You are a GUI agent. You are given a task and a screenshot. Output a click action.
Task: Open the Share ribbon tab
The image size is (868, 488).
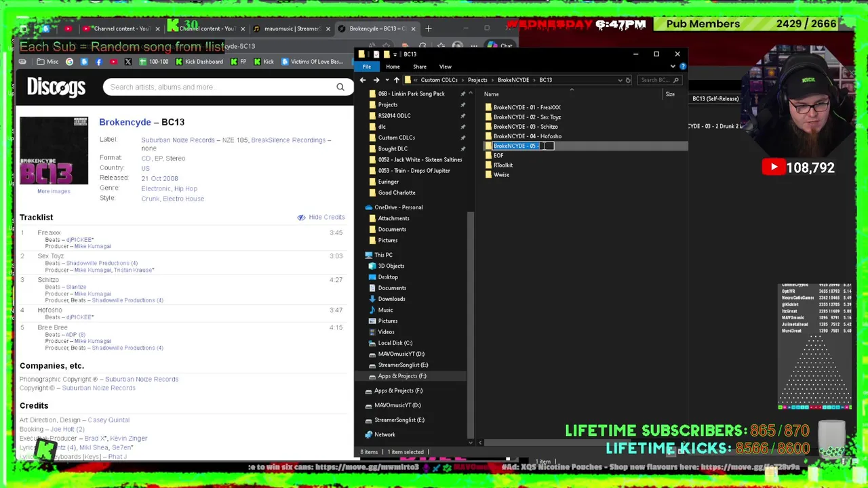pyautogui.click(x=420, y=66)
